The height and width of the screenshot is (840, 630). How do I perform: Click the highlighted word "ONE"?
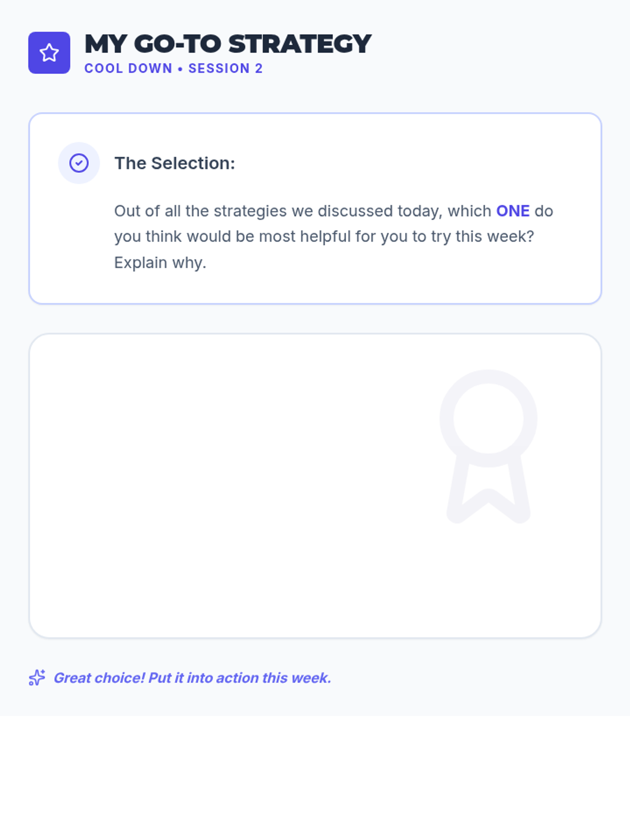point(513,211)
